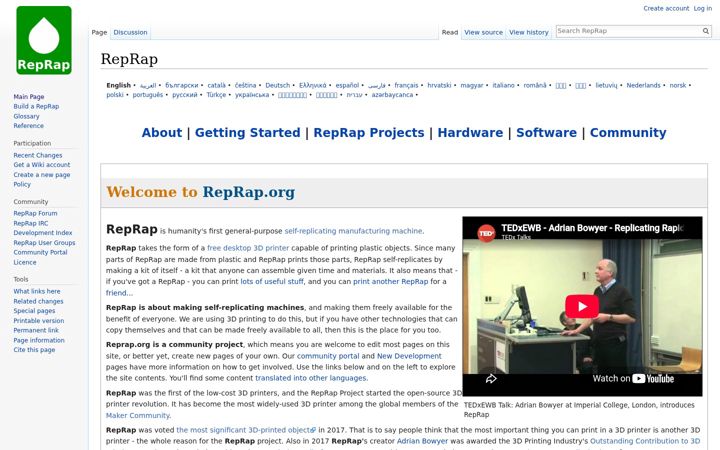Play the TEDxEWB YouTube video
This screenshot has width=720, height=450.
point(582,306)
